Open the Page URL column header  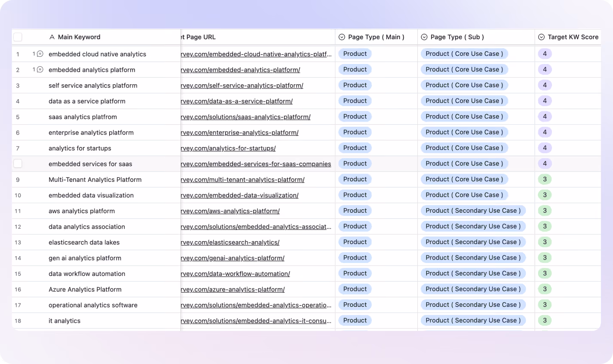(x=258, y=37)
